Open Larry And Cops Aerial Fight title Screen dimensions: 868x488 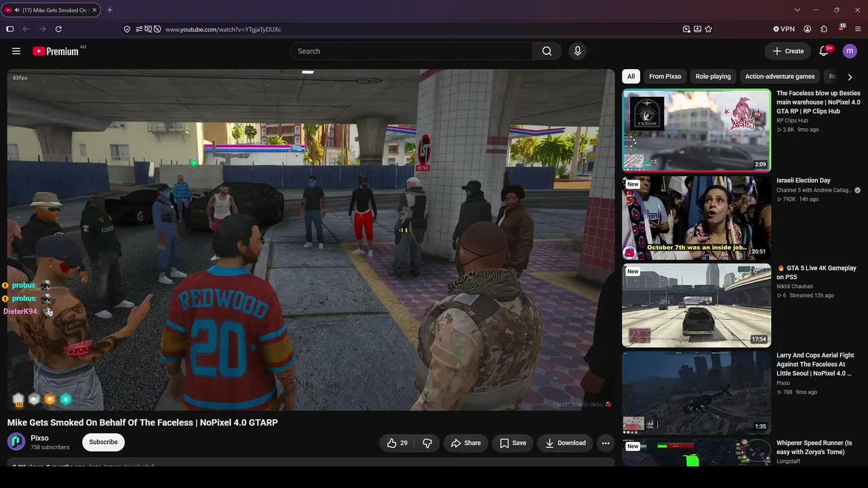[x=814, y=364]
